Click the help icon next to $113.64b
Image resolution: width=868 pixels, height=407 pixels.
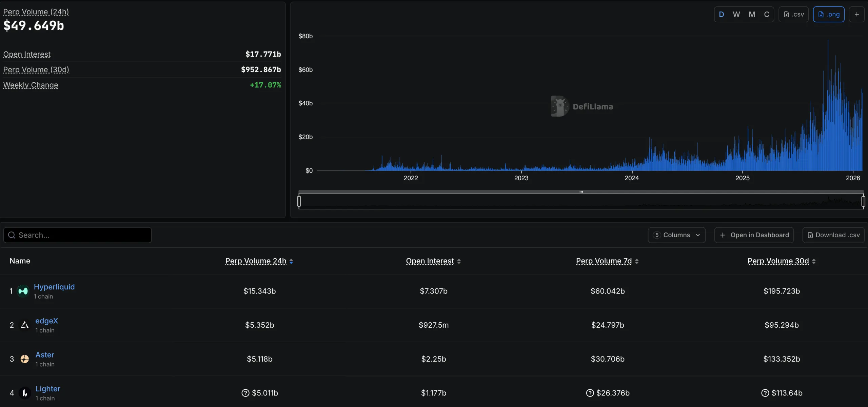click(x=765, y=393)
